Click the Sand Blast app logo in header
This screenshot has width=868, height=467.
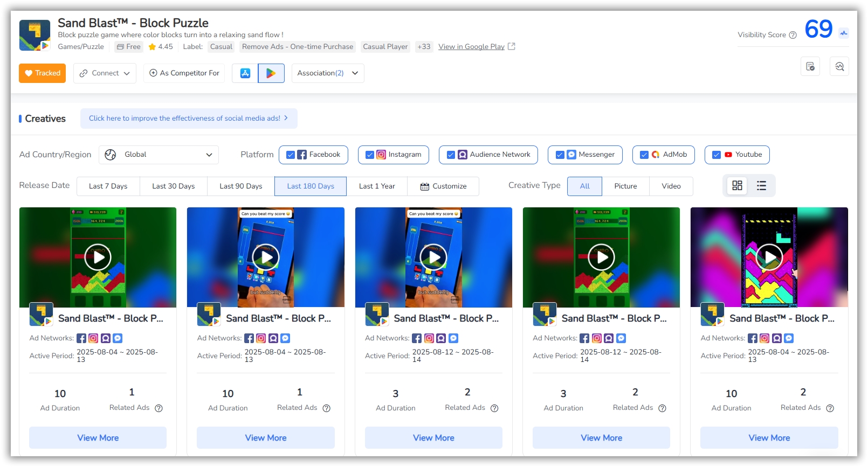pos(35,35)
